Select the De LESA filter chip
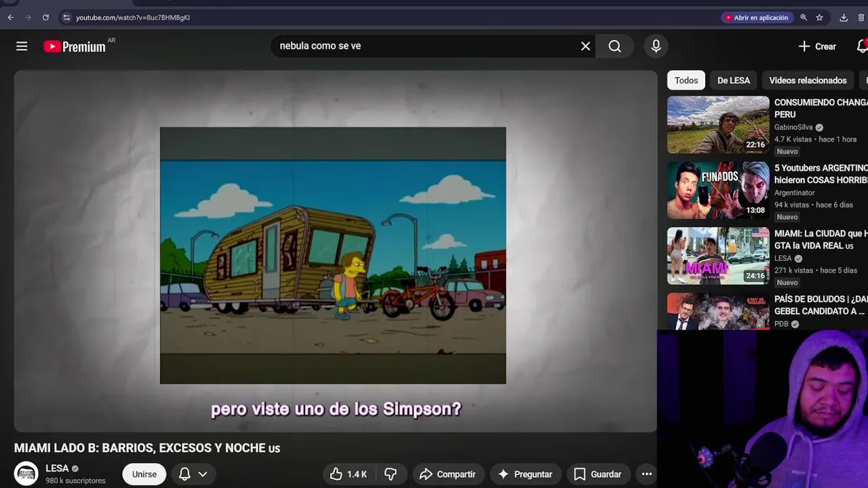Image resolution: width=868 pixels, height=488 pixels. pyautogui.click(x=734, y=80)
